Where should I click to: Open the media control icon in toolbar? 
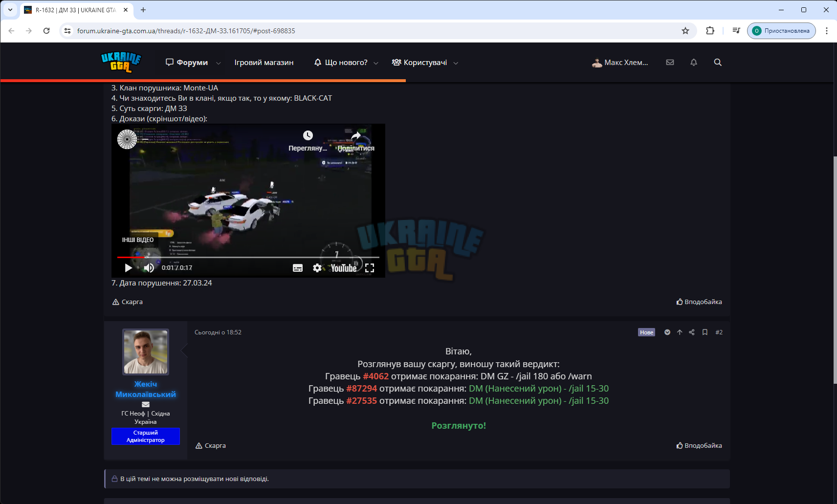coord(736,31)
